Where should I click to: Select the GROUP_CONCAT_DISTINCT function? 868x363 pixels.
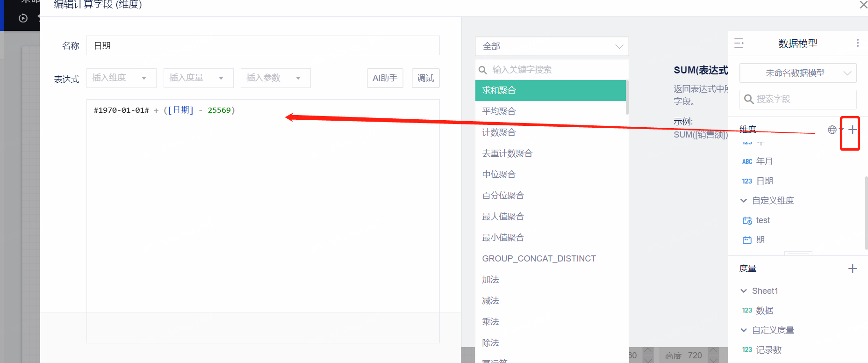550,259
